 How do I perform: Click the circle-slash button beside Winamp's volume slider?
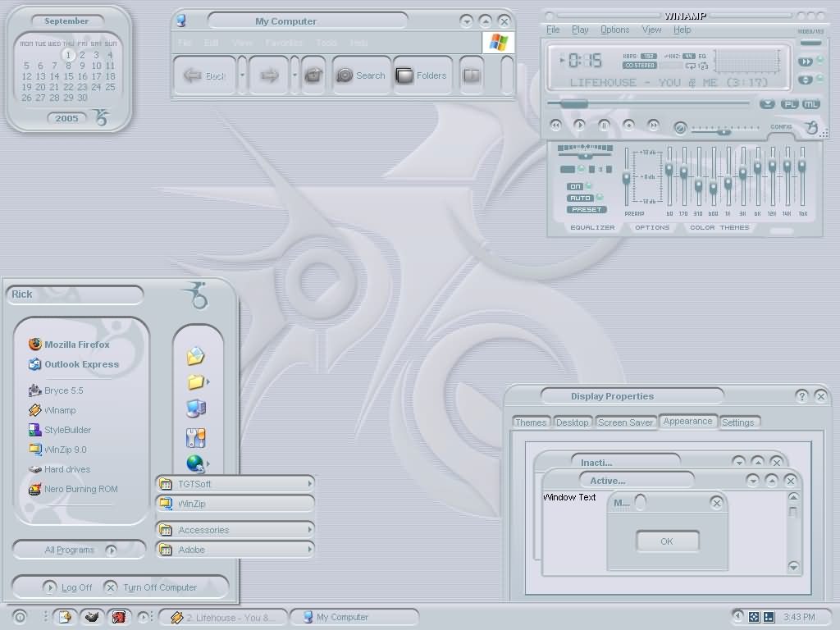[680, 128]
